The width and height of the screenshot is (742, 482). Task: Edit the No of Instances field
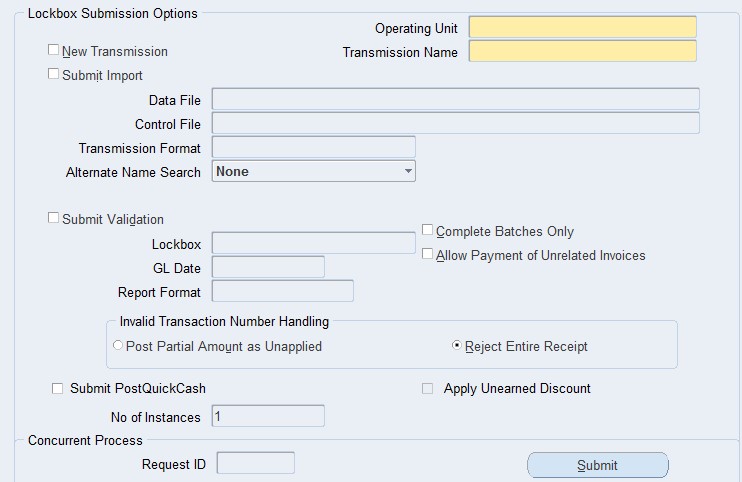point(268,416)
